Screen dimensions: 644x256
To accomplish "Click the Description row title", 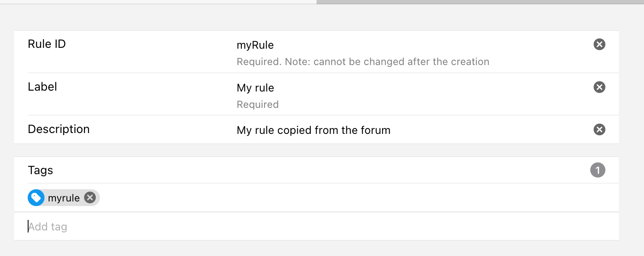I will [59, 129].
